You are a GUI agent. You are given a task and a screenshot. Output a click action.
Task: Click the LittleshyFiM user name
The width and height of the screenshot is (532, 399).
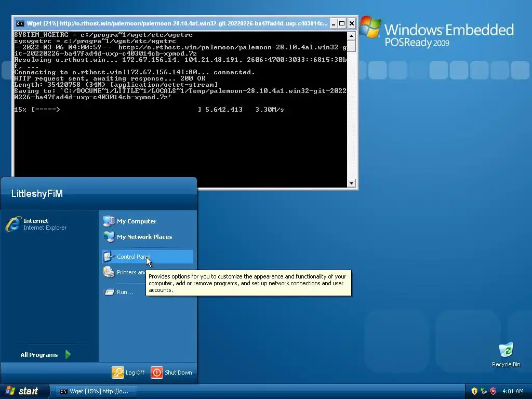[37, 193]
